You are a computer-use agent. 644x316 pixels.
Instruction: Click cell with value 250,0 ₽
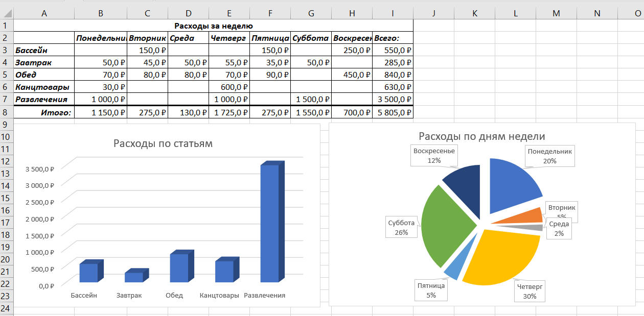[352, 50]
